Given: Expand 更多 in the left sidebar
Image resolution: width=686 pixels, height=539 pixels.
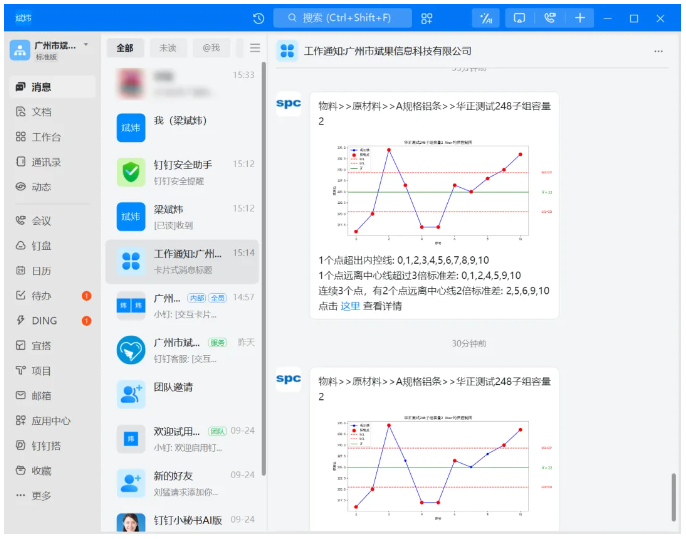Looking at the screenshot, I should click(x=40, y=496).
